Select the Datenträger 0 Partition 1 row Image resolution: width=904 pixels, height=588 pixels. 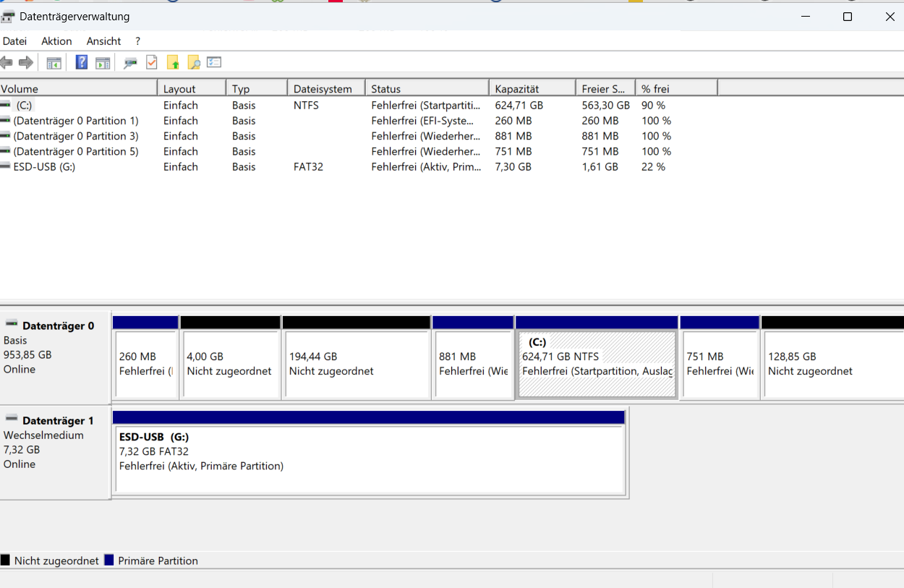tap(359, 121)
